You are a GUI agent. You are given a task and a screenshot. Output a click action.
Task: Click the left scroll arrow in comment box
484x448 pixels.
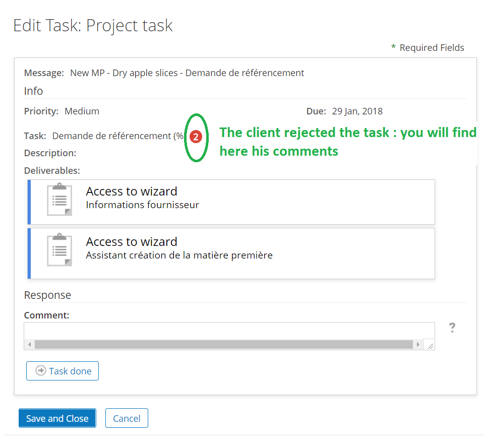[30, 344]
